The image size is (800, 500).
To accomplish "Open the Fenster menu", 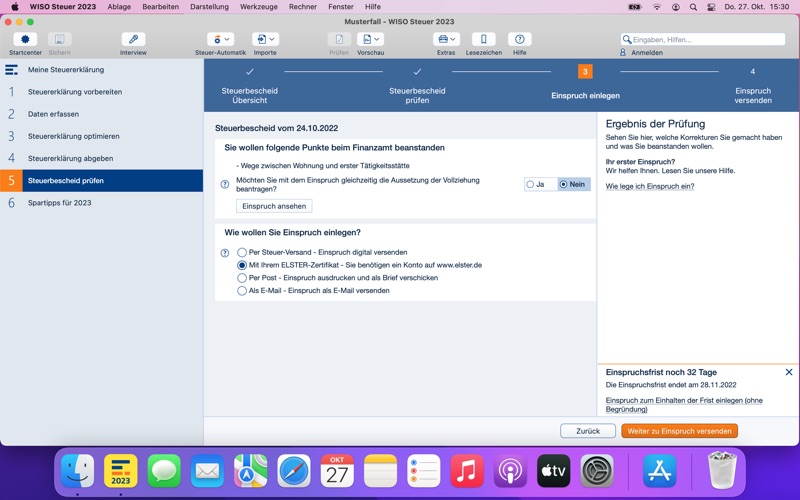I will 341,7.
